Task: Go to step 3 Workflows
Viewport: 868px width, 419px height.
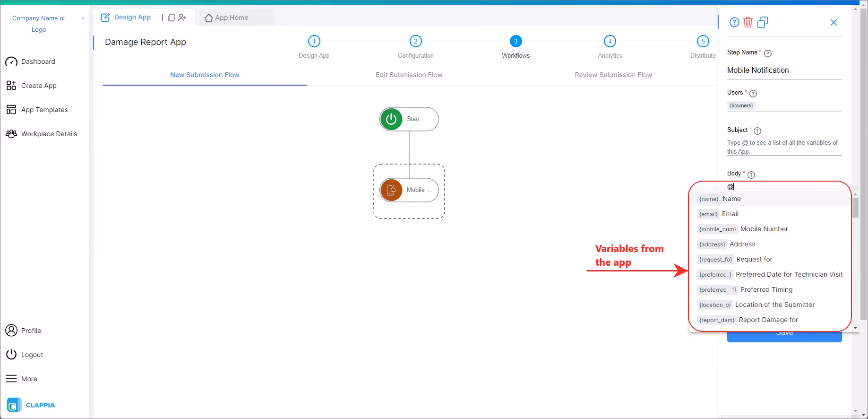Action: 516,41
